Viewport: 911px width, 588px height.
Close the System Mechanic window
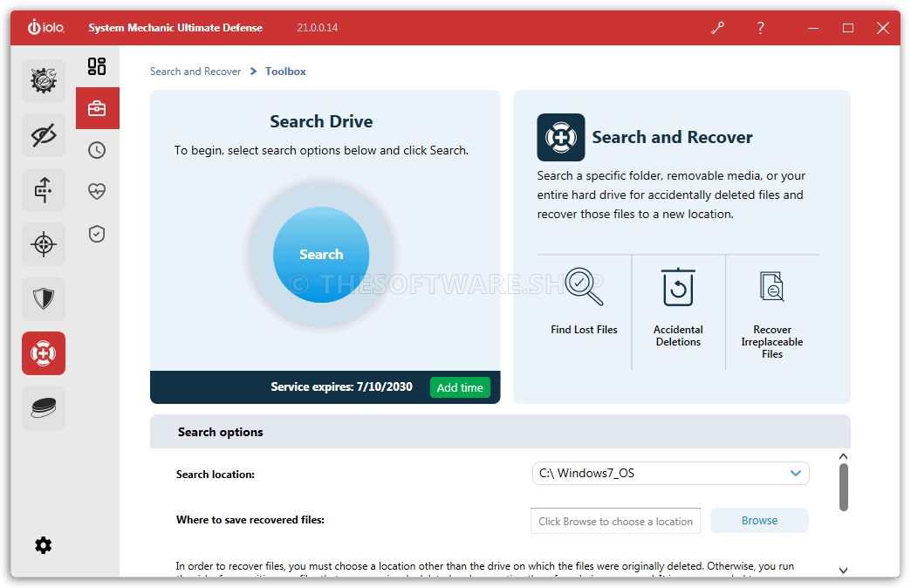(x=883, y=28)
